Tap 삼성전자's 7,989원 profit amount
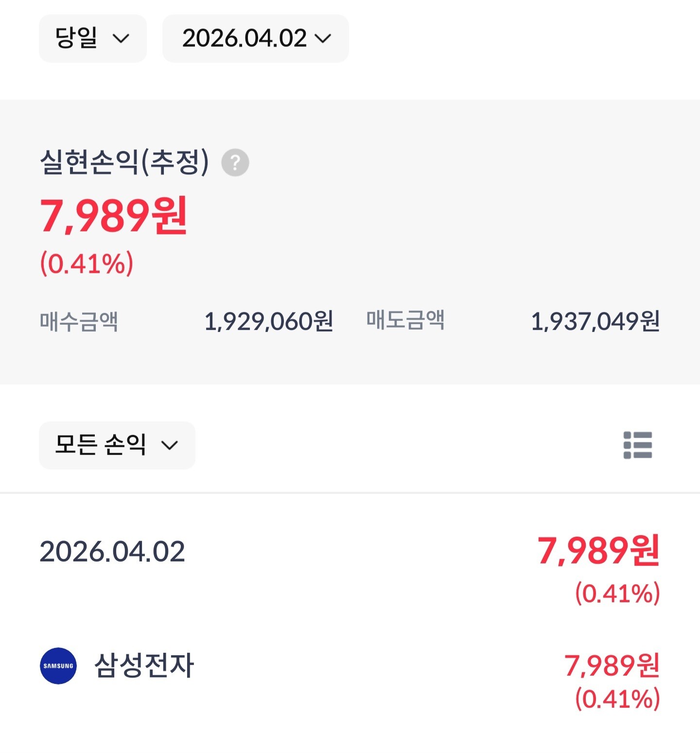The image size is (700, 753). (x=612, y=665)
